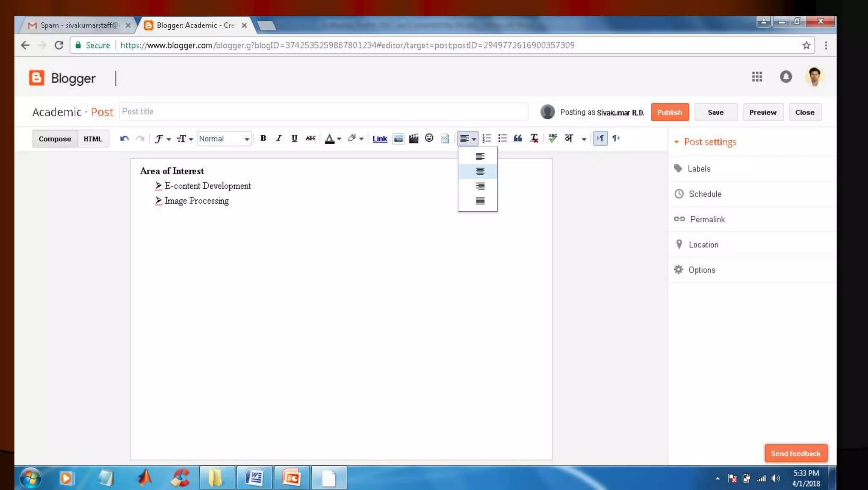Remove formatting from selected text
The width and height of the screenshot is (868, 490).
[x=534, y=138]
